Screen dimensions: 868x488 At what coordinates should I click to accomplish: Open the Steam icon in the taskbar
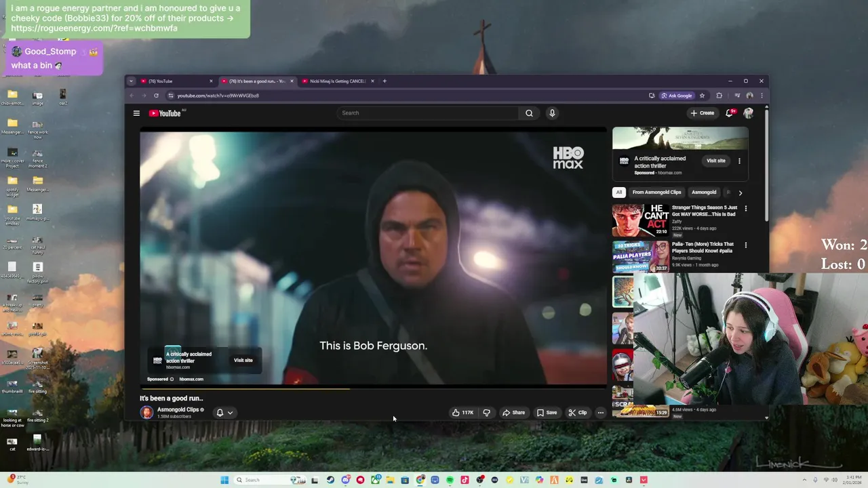[330, 480]
